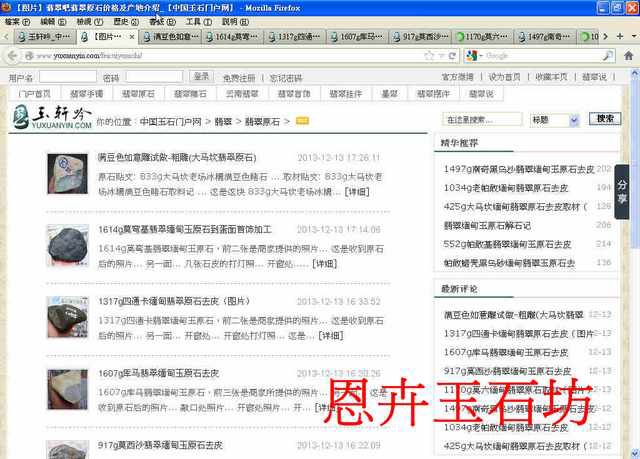
Task: Open the 翡翠原石 navigation item
Action: [138, 94]
